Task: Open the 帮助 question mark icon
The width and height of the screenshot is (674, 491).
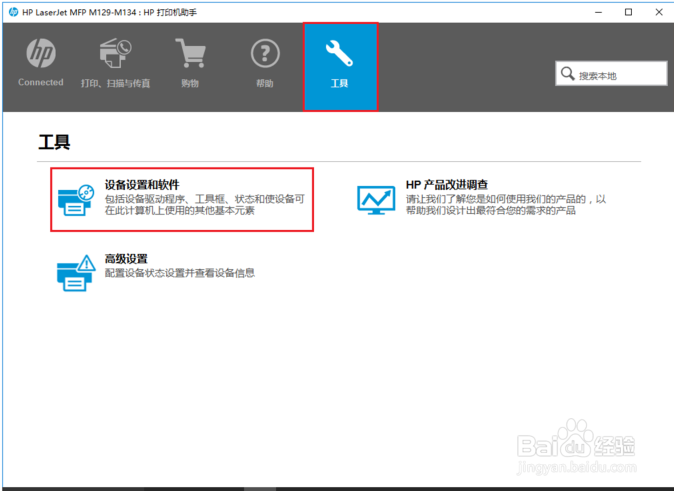Action: coord(265,53)
